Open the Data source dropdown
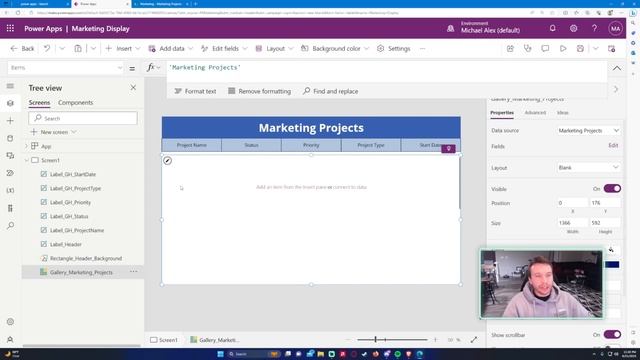This screenshot has height=360, width=640. pos(589,131)
